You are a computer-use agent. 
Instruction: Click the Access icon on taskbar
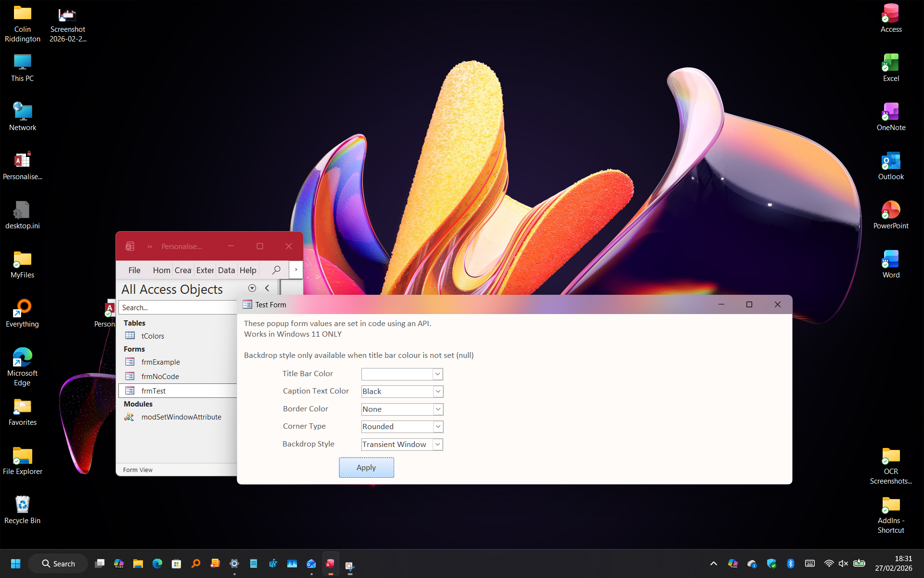tap(331, 564)
